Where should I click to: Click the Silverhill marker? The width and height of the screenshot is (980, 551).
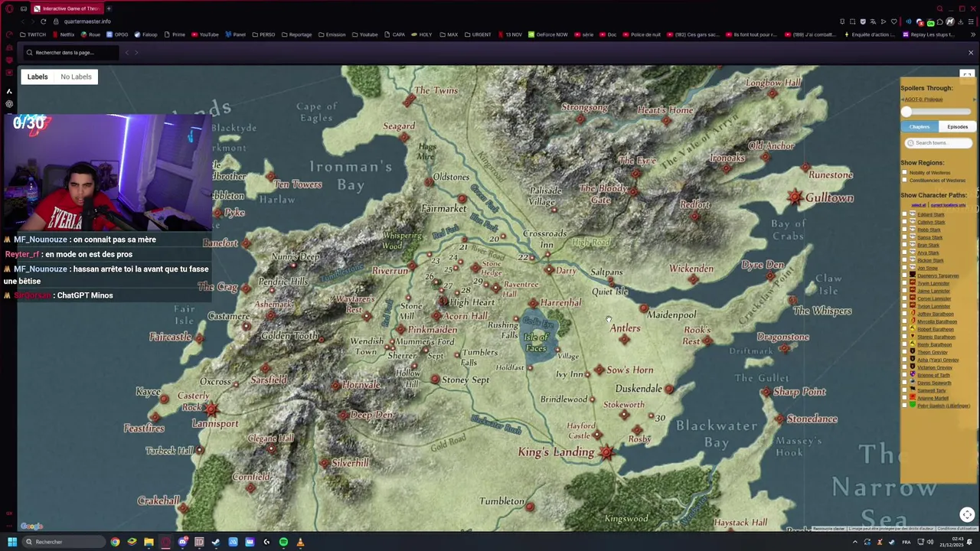coord(325,463)
